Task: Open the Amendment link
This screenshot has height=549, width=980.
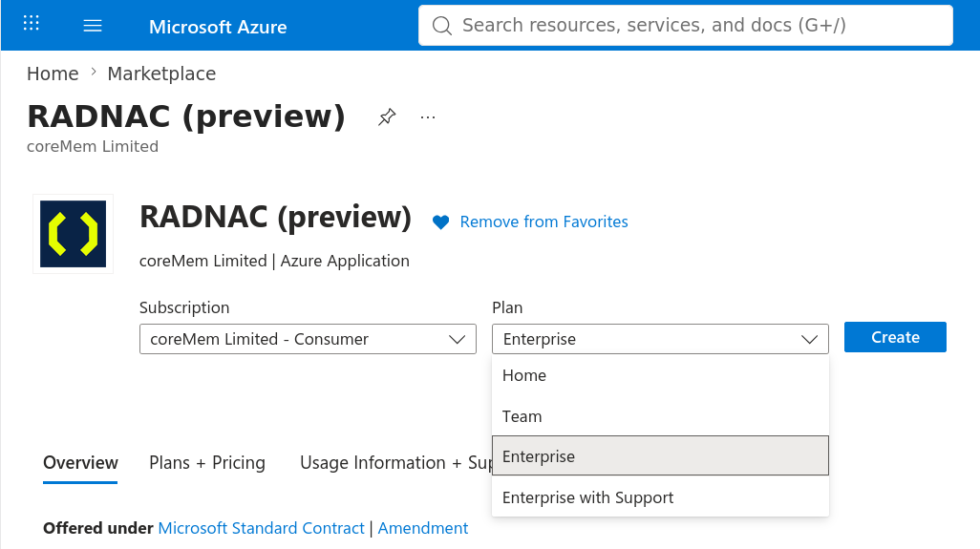Action: point(422,528)
